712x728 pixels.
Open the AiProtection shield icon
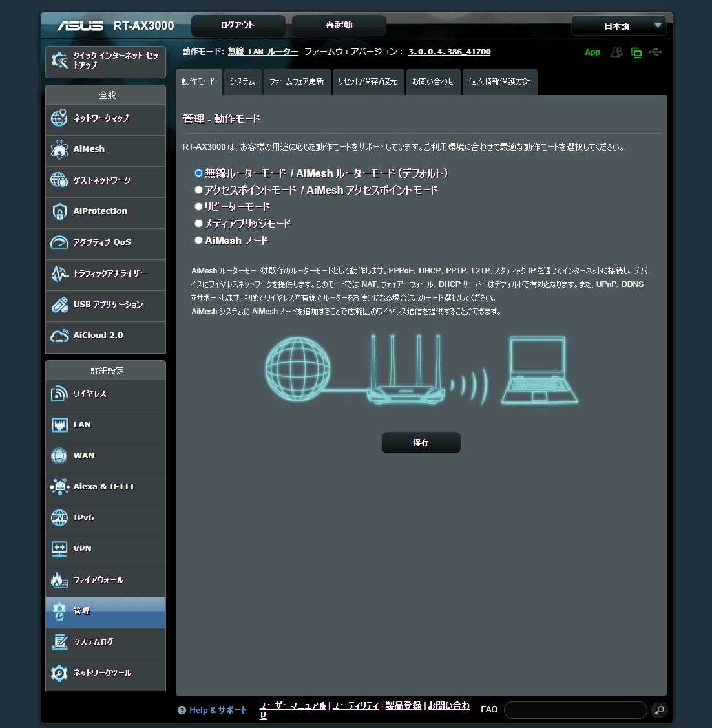click(x=59, y=211)
